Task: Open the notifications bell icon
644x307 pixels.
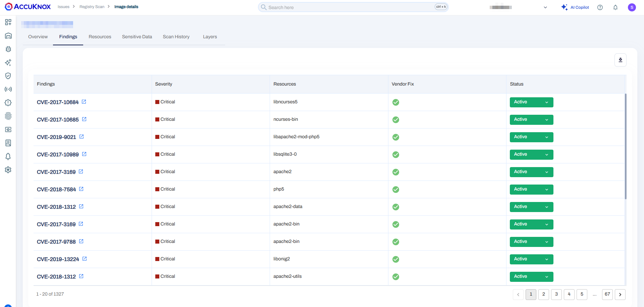Action: (616, 7)
